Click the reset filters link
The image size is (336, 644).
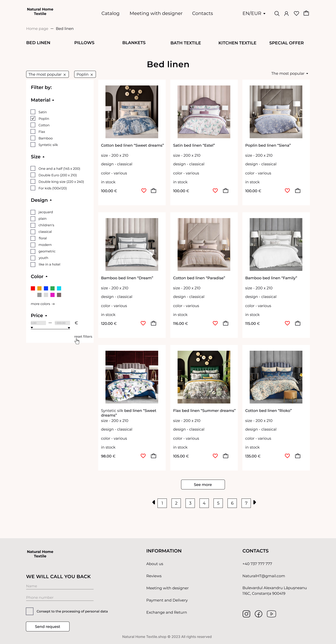pos(83,336)
